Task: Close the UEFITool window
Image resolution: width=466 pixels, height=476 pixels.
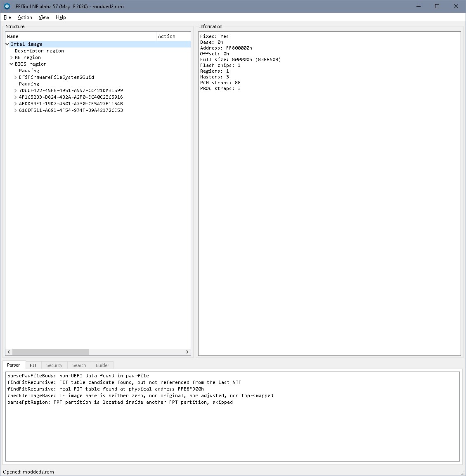Action: click(x=456, y=6)
